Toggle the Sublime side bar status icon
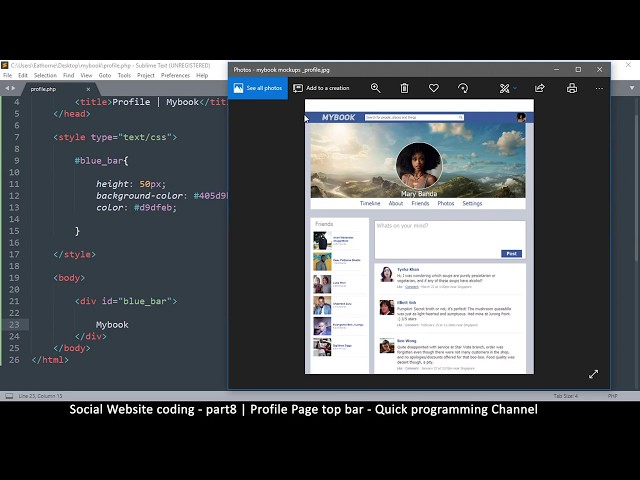Screen dimensions: 640x480 pos(9,396)
